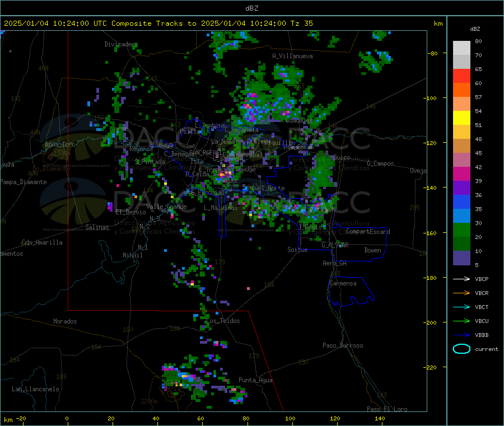The height and width of the screenshot is (426, 504).
Task: Click the Divisadero map label
Action: pyautogui.click(x=121, y=44)
